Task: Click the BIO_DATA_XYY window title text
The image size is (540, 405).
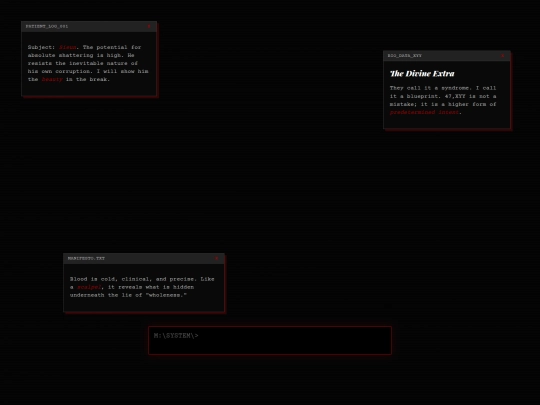Action: click(404, 56)
